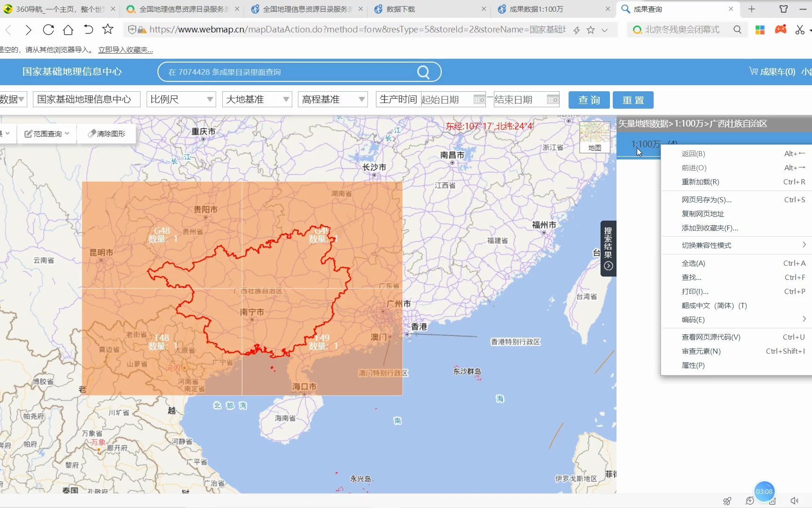Go to browser home page icon
The height and width of the screenshot is (508, 812).
(x=68, y=30)
